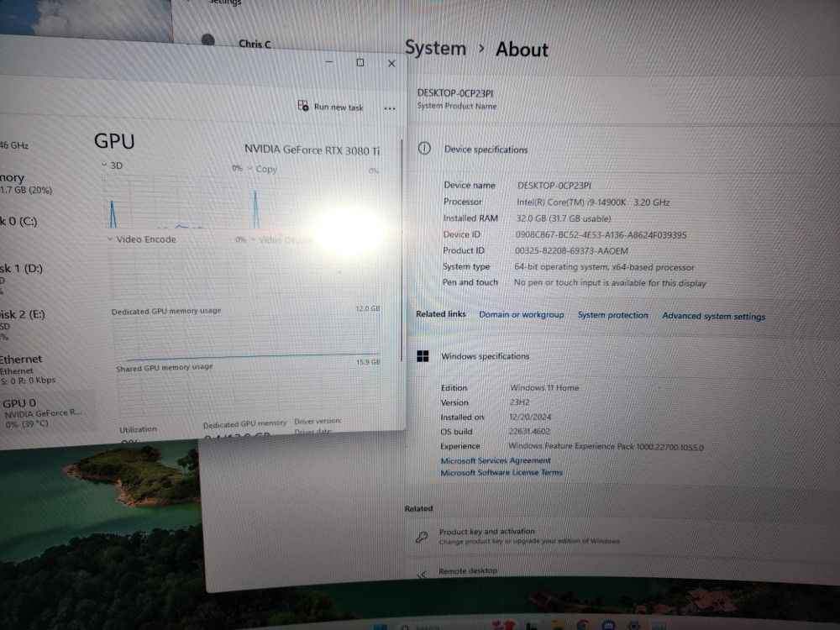Select Memory in performance sidebar
Screen dimensions: 840x630
coord(26,182)
